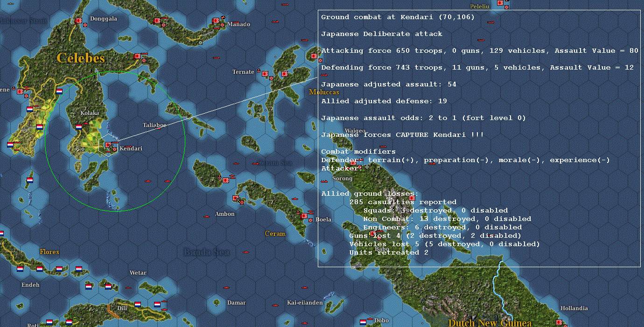Screen dimensions: 644x327
Task: Click the 'Units retreated 2' line
Action: coord(389,253)
